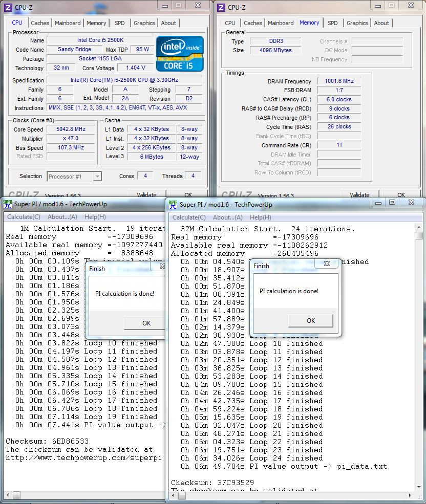Minimize the right CPU-Z Memory window
The image size is (426, 504).
(x=378, y=6)
